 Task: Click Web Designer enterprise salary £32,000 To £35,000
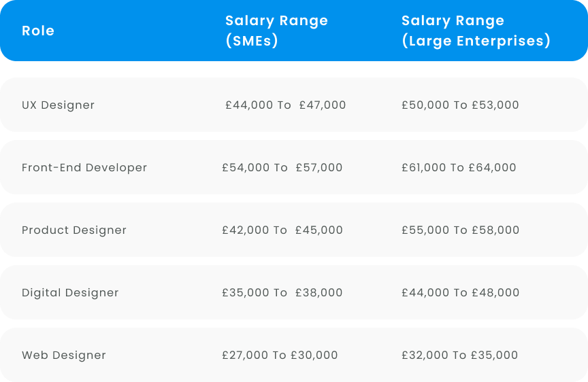pyautogui.click(x=459, y=355)
